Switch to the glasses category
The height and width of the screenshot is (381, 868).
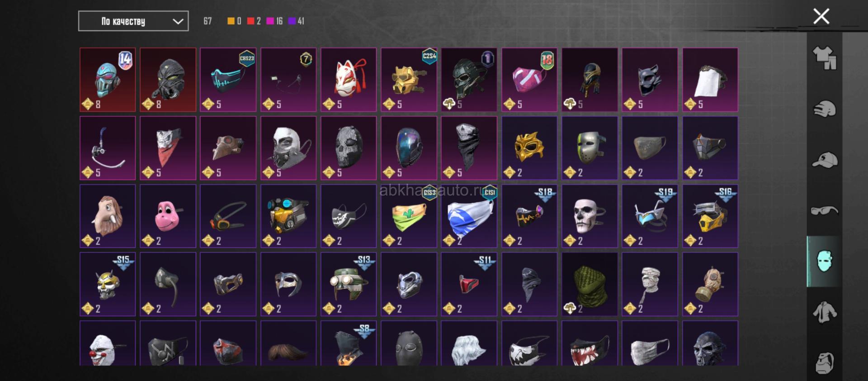[824, 210]
